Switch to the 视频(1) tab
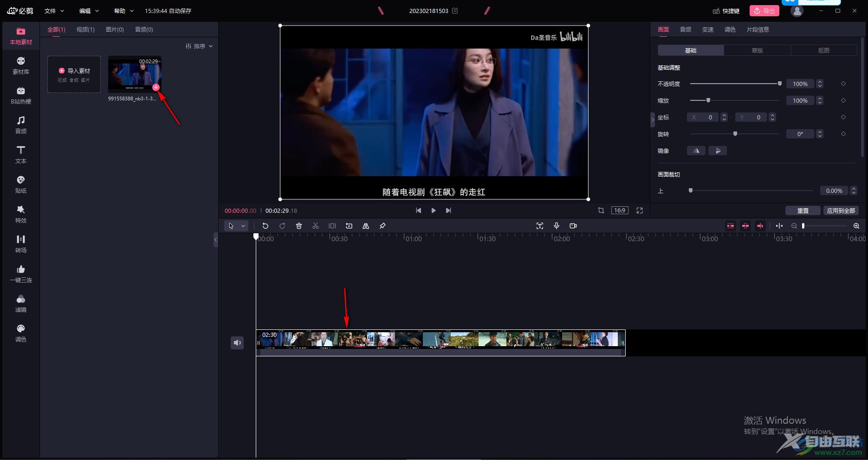Viewport: 868px width, 460px height. click(85, 29)
